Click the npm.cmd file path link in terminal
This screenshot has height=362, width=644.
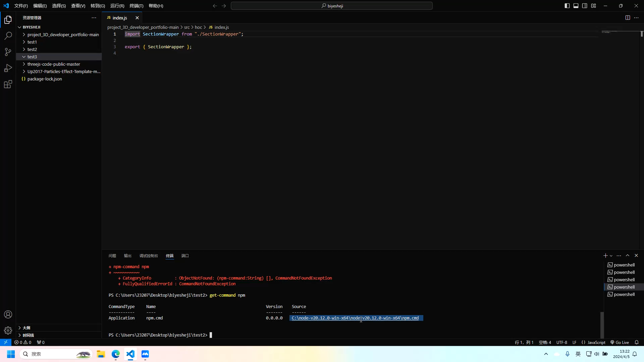pos(355,318)
